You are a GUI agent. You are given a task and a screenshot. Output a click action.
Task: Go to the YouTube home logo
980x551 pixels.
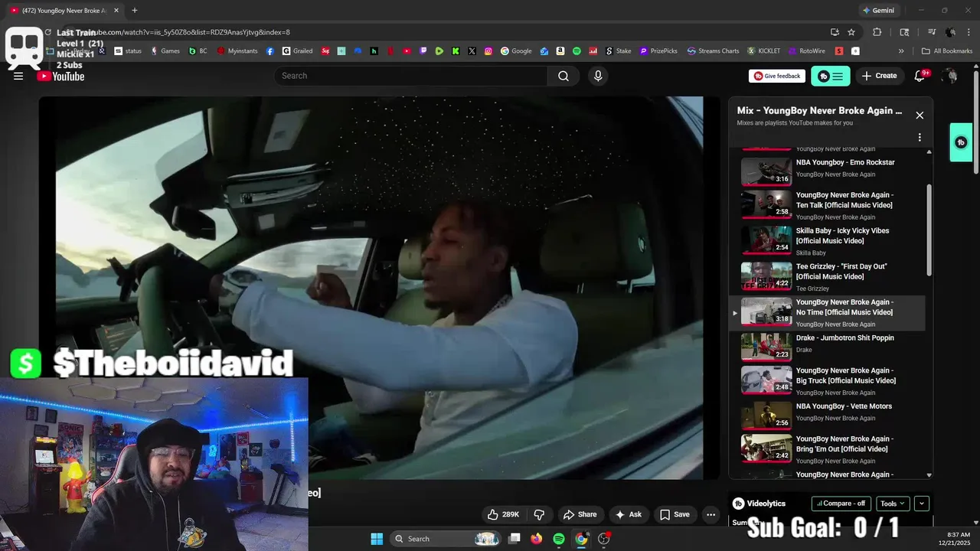point(60,76)
